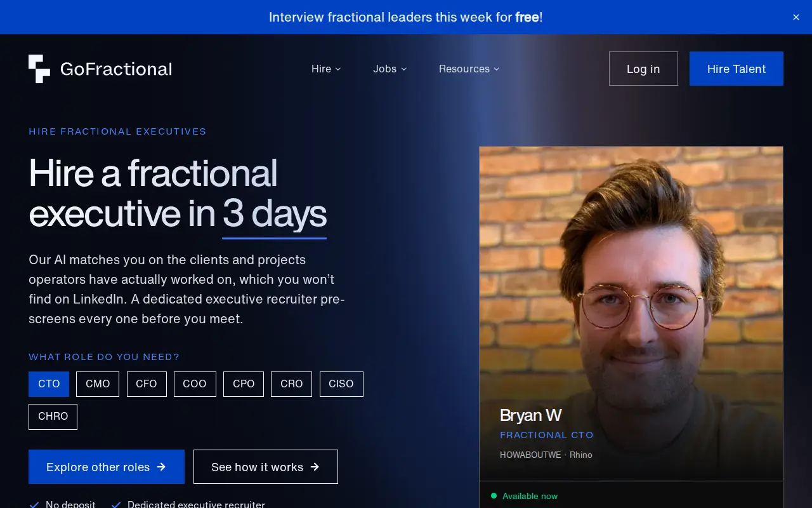The image size is (812, 508).
Task: Open See how it works
Action: [x=266, y=467]
